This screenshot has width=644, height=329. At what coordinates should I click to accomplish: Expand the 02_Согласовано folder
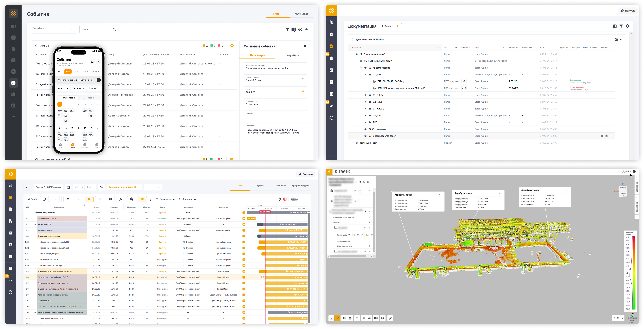tap(361, 129)
